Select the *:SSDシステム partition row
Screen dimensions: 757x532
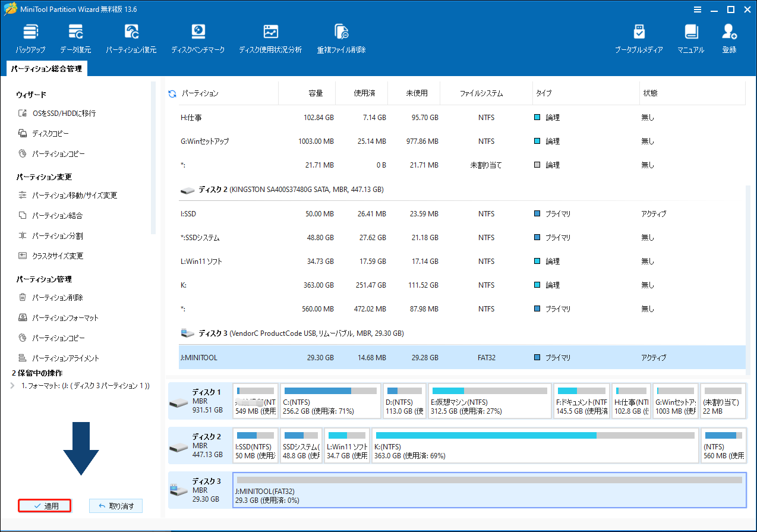point(462,238)
